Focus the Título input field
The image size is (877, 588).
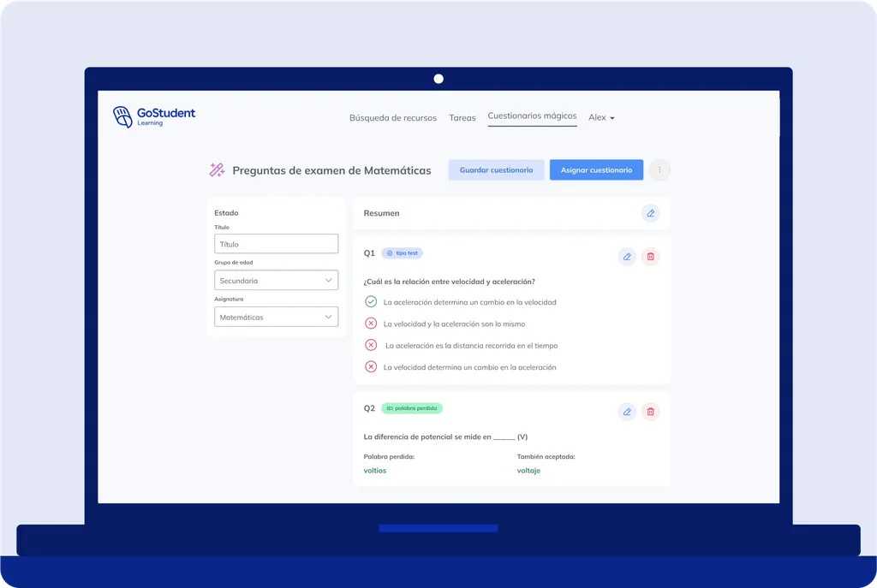[277, 244]
